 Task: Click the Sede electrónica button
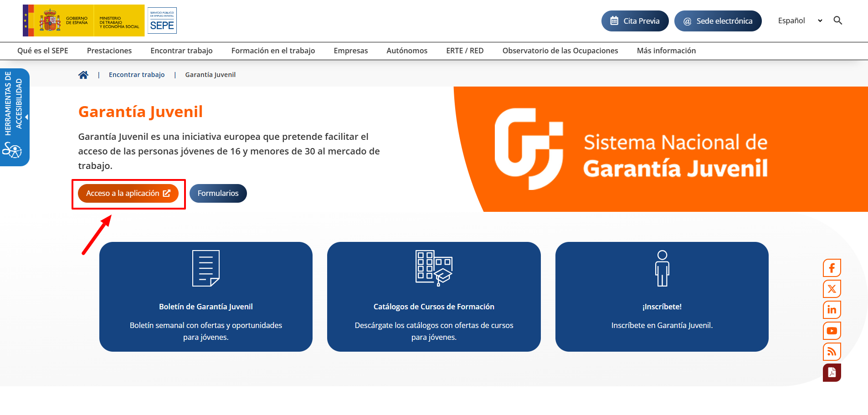718,21
